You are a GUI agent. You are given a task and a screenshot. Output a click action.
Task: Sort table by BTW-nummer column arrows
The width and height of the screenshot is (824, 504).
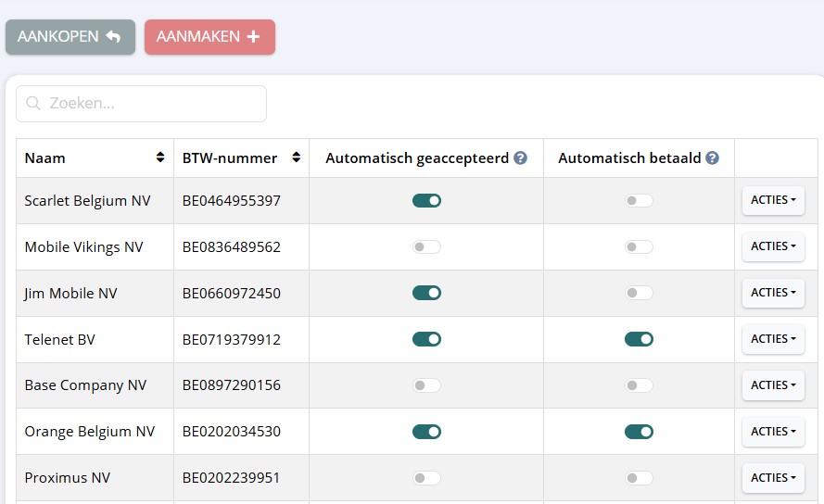[296, 157]
